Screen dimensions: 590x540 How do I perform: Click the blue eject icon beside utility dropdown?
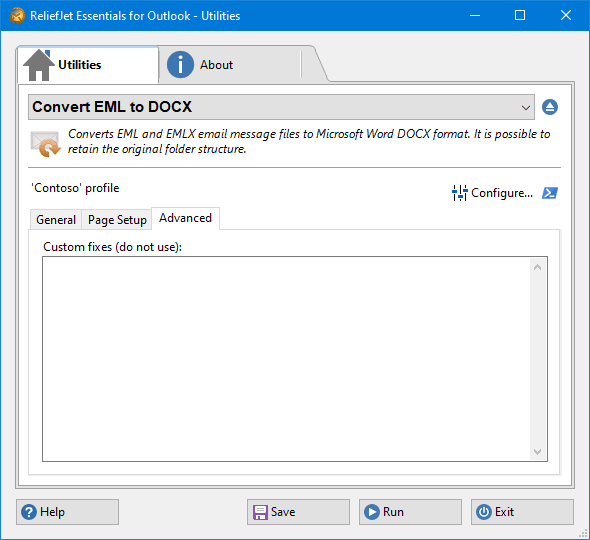[x=550, y=107]
